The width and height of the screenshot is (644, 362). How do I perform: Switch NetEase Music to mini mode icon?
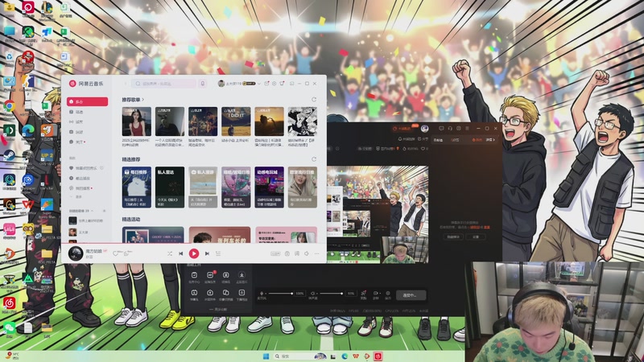[292, 84]
